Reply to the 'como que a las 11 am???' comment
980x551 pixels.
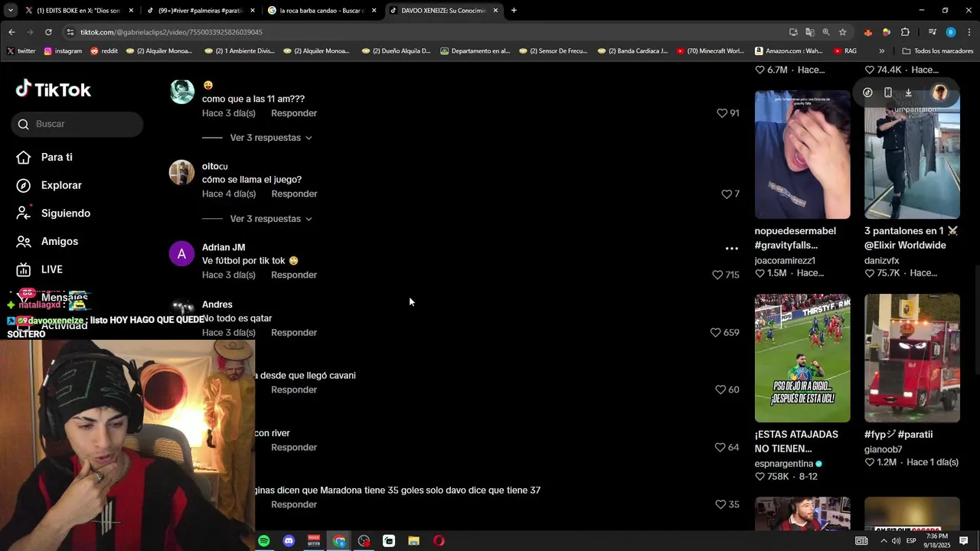coord(294,113)
